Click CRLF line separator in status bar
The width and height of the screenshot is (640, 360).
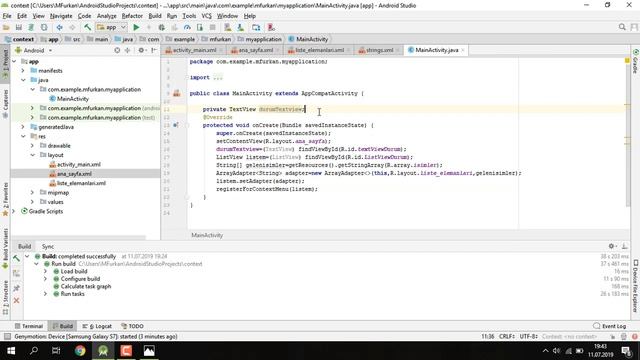(x=507, y=337)
